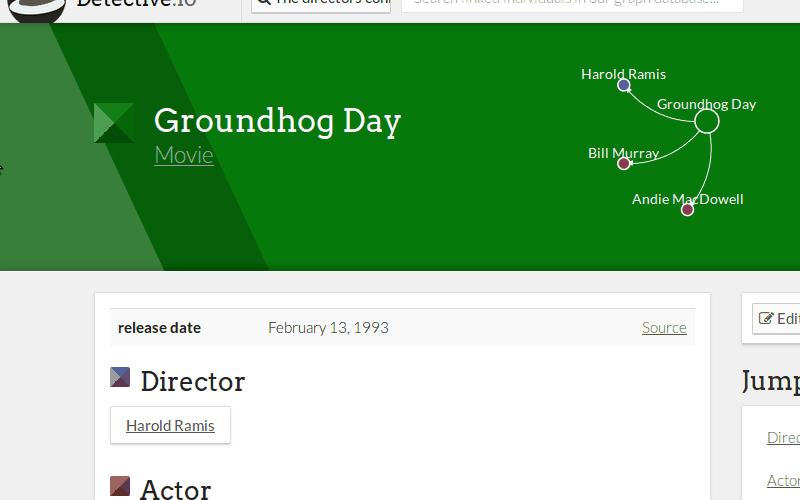Click the Actor section icon
Screen dimensions: 800x500
[x=120, y=486]
